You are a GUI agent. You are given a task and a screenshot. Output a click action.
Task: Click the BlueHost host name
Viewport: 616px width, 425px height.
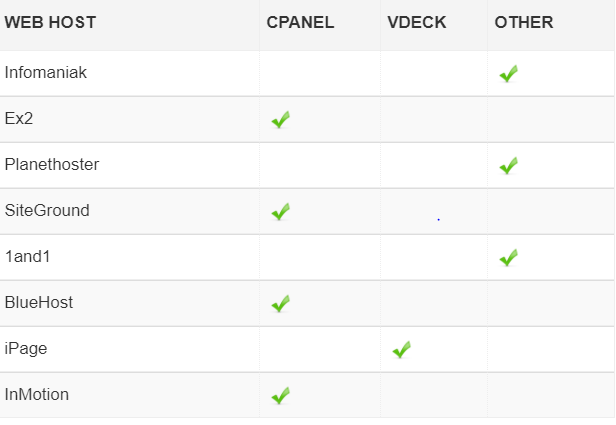39,302
